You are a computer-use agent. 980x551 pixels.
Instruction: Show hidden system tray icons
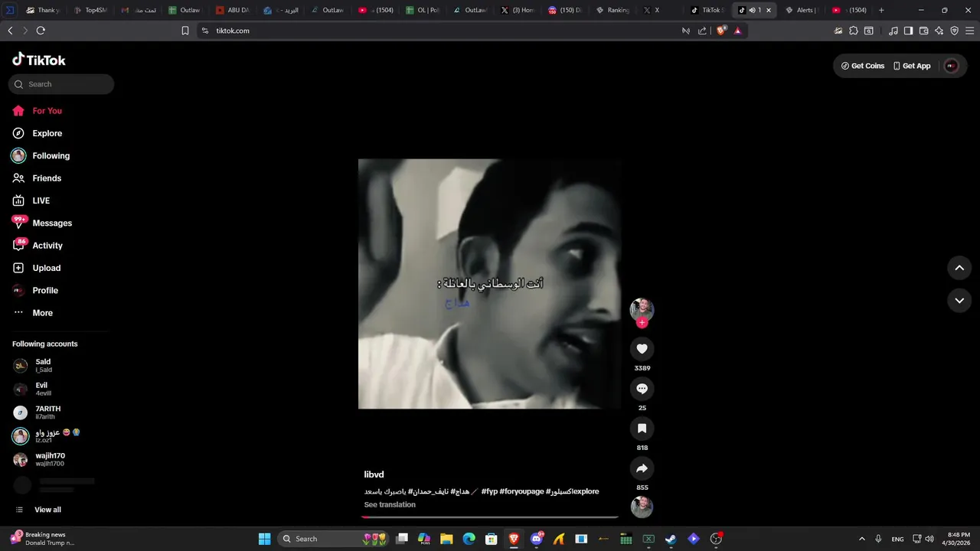pos(861,539)
